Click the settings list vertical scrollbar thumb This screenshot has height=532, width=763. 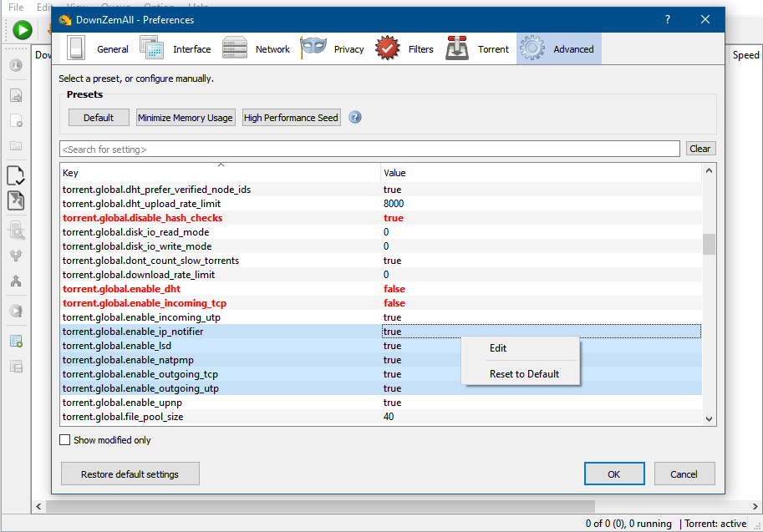(709, 244)
